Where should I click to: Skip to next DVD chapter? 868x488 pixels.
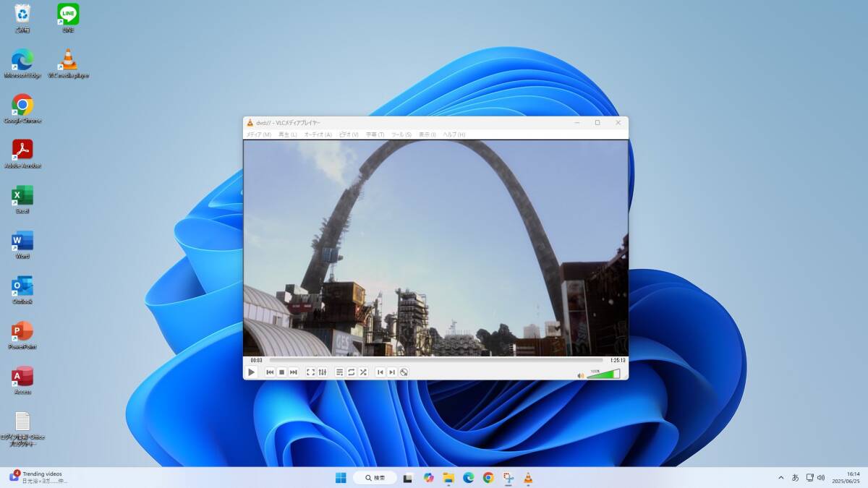coord(392,372)
